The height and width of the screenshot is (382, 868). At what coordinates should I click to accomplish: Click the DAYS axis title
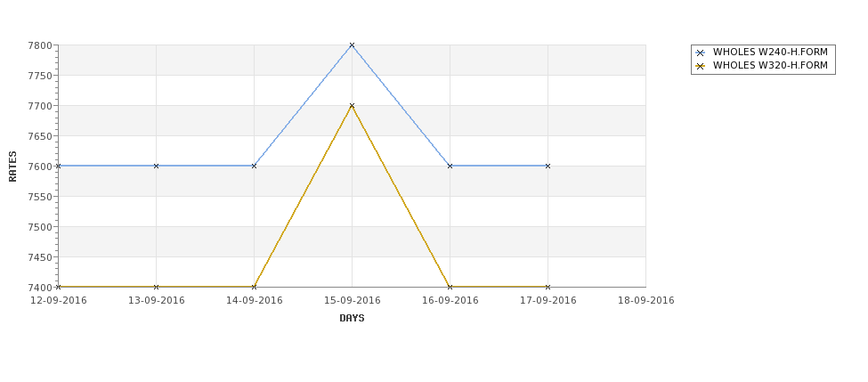click(352, 319)
